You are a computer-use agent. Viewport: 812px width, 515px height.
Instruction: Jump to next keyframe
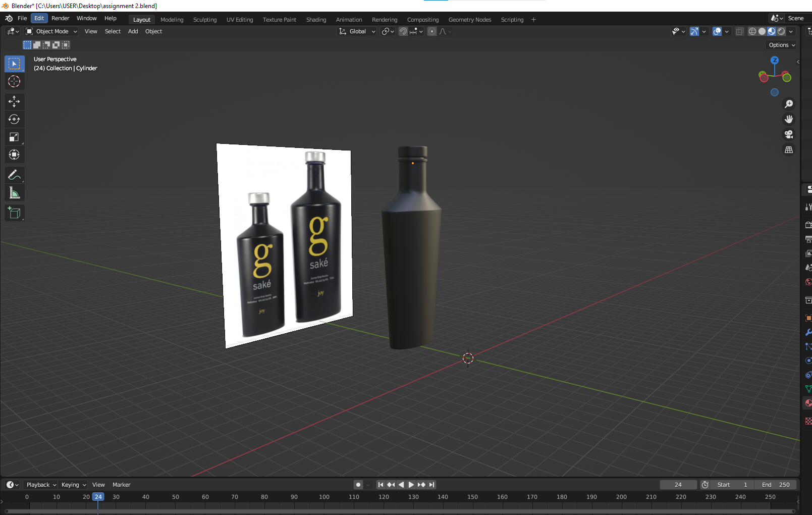click(x=421, y=485)
